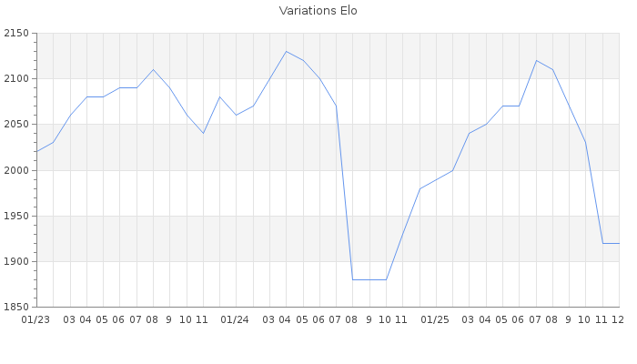Screen dimensions: 637x364
Task: Select the 01/23 date label on the x-axis
Action: [x=35, y=319]
